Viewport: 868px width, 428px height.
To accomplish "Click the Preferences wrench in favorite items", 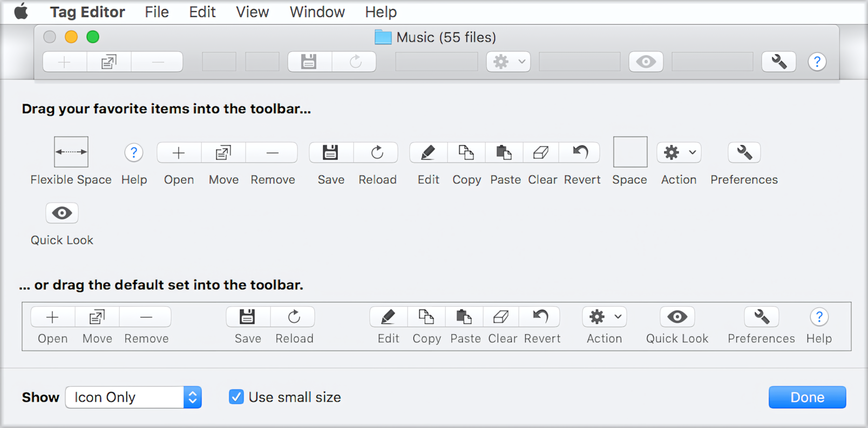I will [x=744, y=153].
